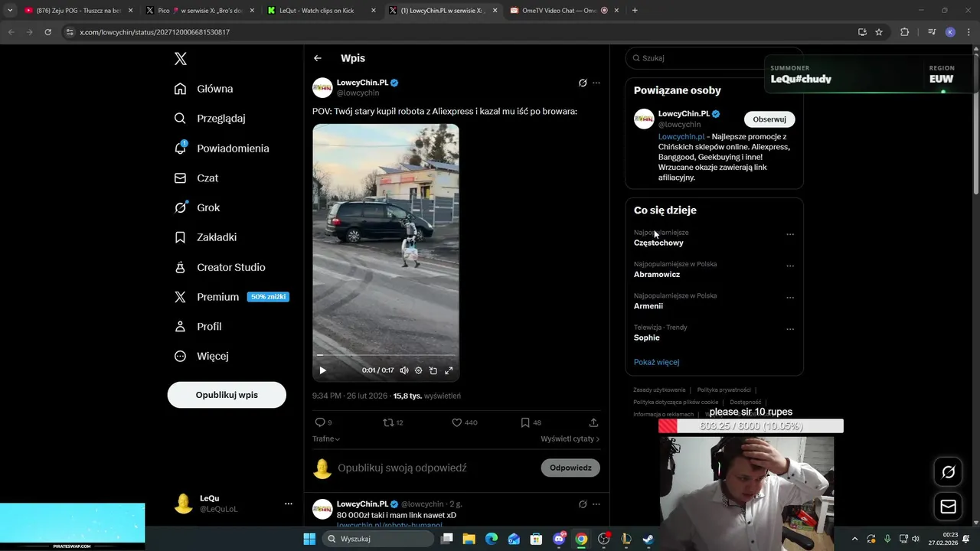Screen dimensions: 980x551
Task: Click Opublikuj wpis button
Action: click(227, 395)
